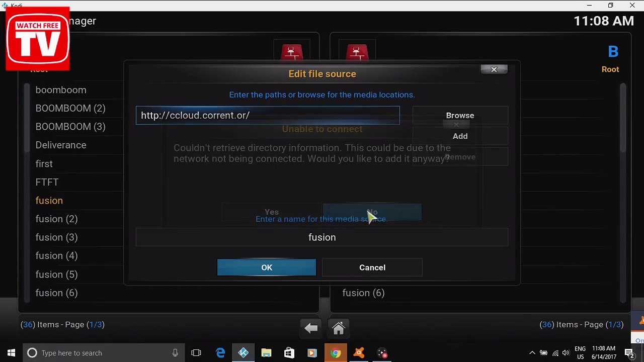Viewport: 644px width, 362px height.
Task: Click the home icon at bottom
Action: (339, 328)
